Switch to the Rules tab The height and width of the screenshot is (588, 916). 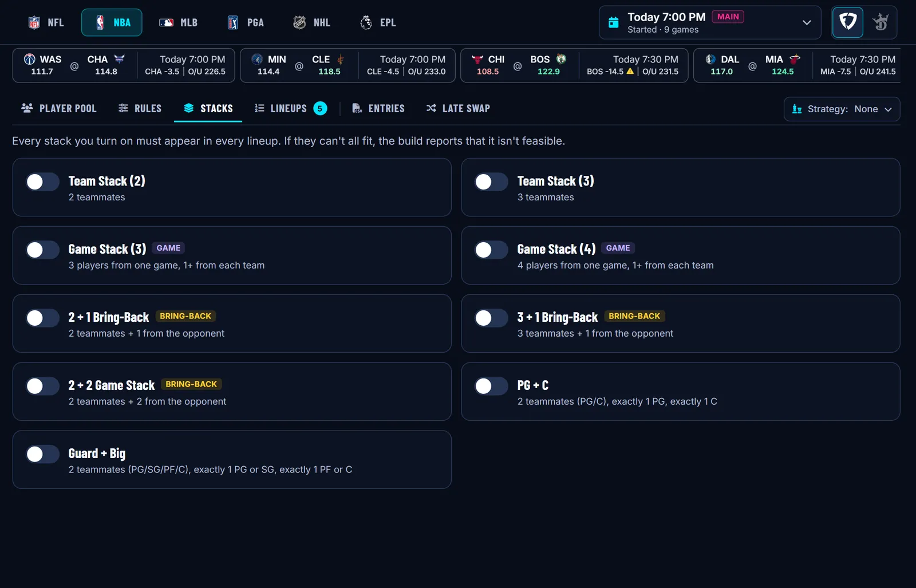pyautogui.click(x=140, y=108)
